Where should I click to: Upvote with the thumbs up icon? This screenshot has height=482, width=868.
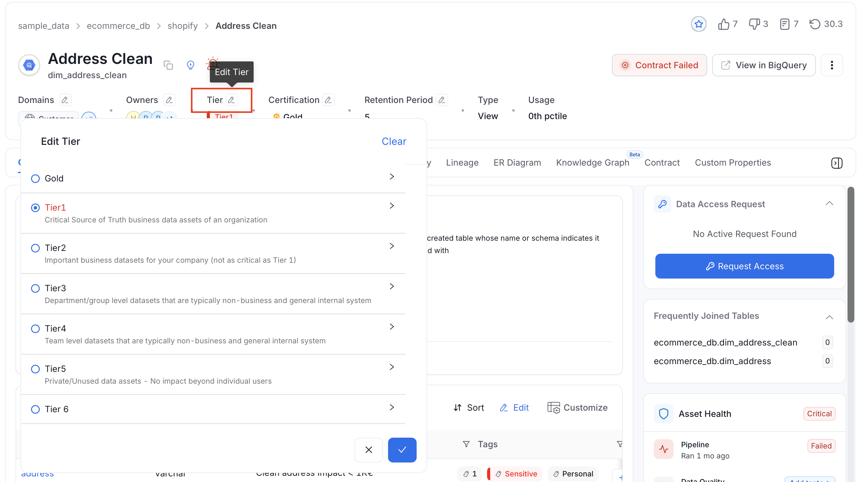click(x=723, y=24)
